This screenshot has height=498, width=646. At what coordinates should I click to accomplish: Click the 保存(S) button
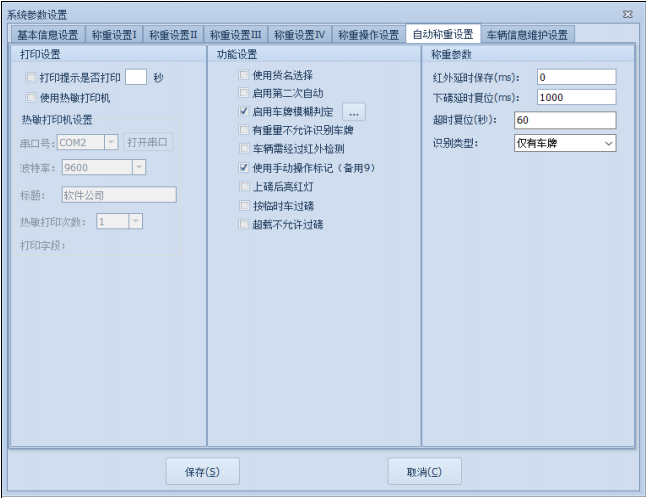[x=202, y=471]
